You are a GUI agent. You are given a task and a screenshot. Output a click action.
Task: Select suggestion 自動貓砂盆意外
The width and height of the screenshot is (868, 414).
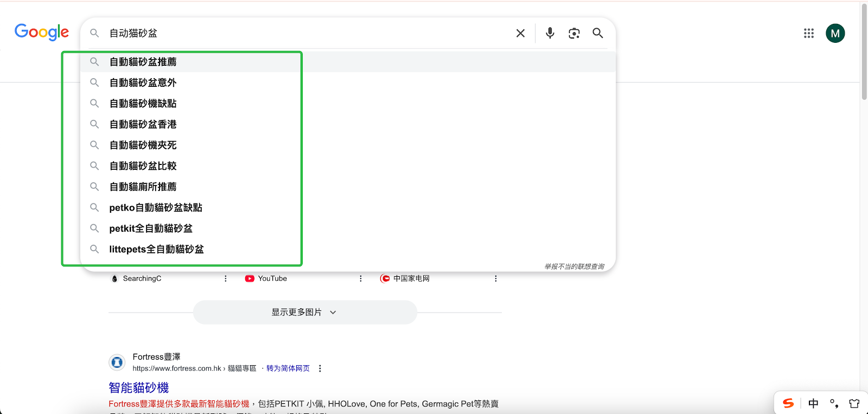[x=348, y=82]
